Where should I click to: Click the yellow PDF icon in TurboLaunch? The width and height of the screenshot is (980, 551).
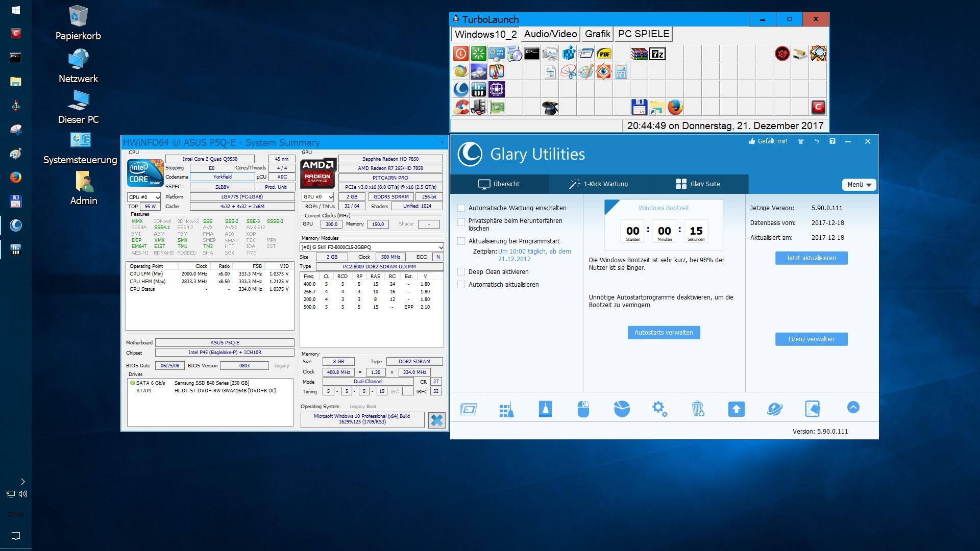pyautogui.click(x=604, y=54)
